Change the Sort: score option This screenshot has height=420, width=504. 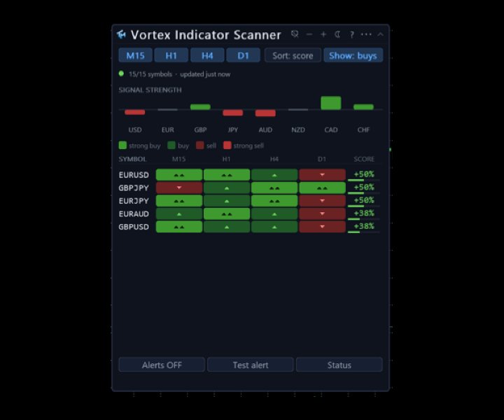coord(293,55)
